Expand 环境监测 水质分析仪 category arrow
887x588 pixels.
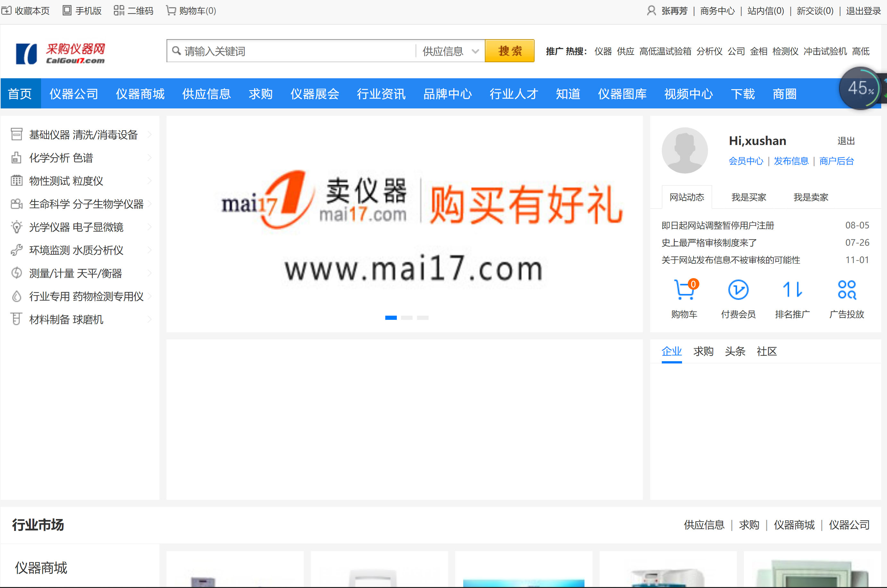point(150,250)
